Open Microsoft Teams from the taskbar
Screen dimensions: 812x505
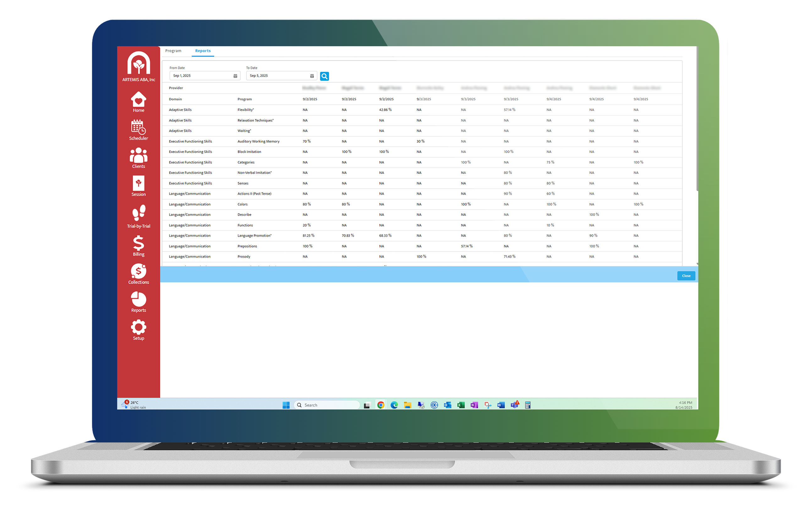pyautogui.click(x=515, y=405)
